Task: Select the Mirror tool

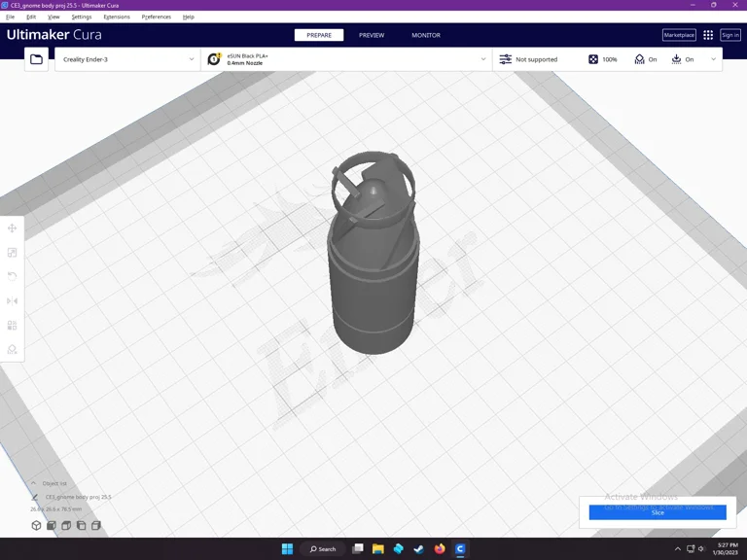Action: (x=13, y=300)
